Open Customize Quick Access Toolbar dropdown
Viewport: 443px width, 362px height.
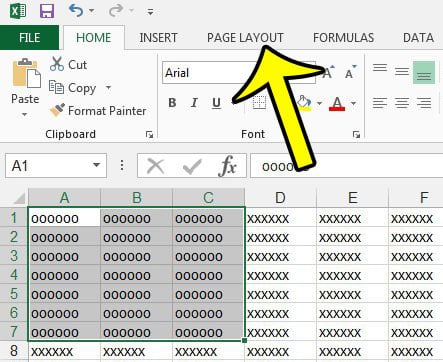150,12
